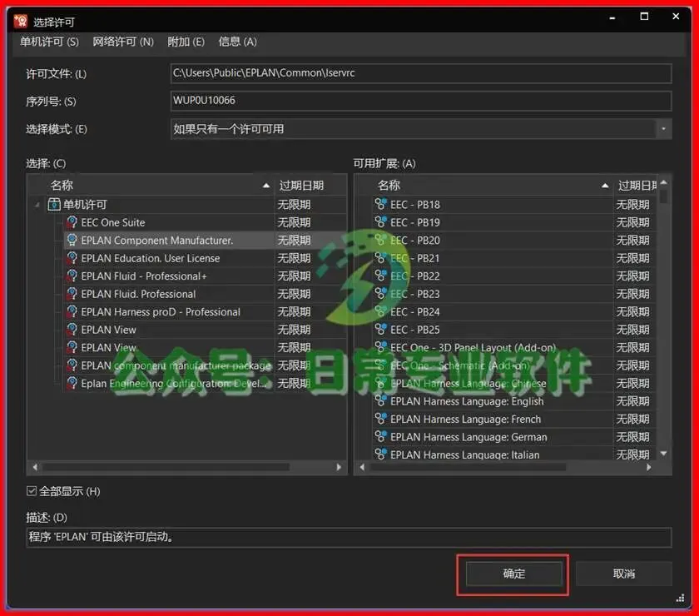699x616 pixels.
Task: Sort extensions list by 名称 column arrow
Action: click(x=605, y=186)
